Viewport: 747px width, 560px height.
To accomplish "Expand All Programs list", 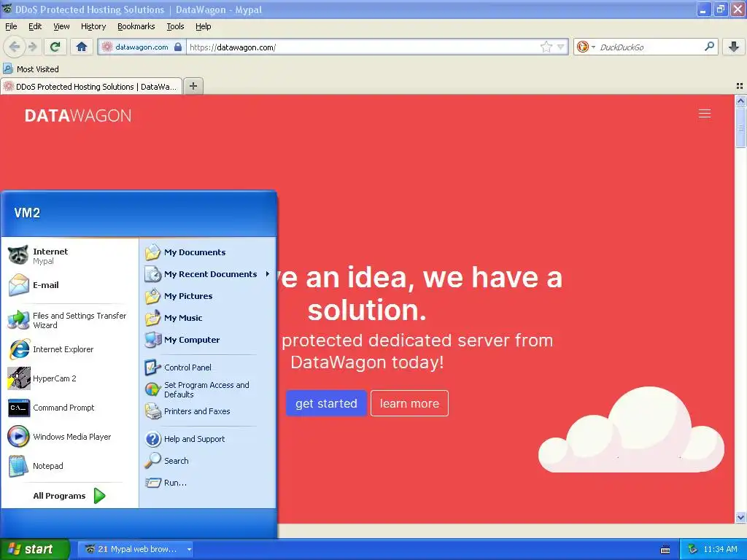I will [69, 496].
